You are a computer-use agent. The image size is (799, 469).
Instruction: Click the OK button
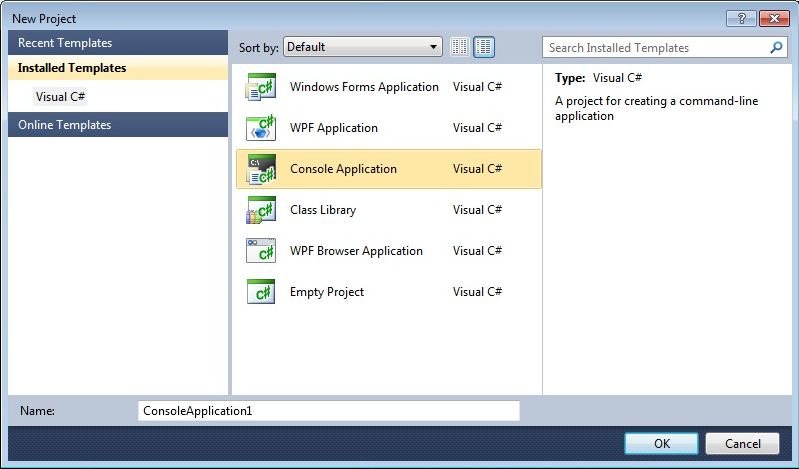coord(661,444)
